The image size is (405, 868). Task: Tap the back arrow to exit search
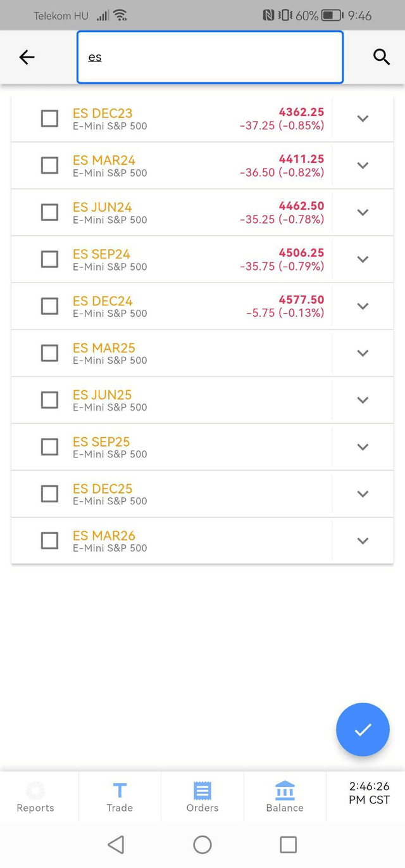(x=27, y=57)
